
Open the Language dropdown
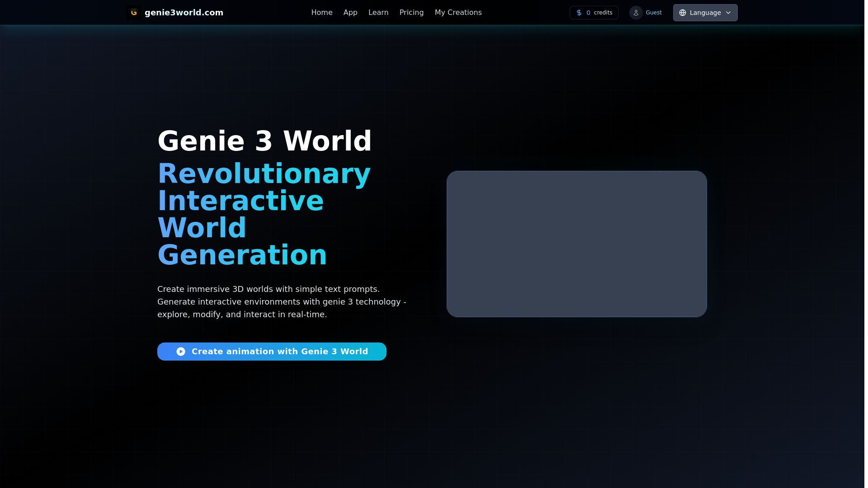[705, 13]
